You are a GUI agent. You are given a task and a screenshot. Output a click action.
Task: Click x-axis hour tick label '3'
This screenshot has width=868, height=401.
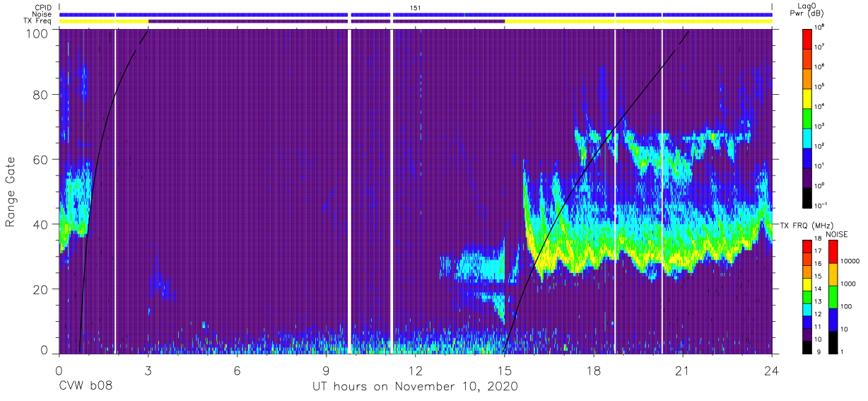point(148,370)
